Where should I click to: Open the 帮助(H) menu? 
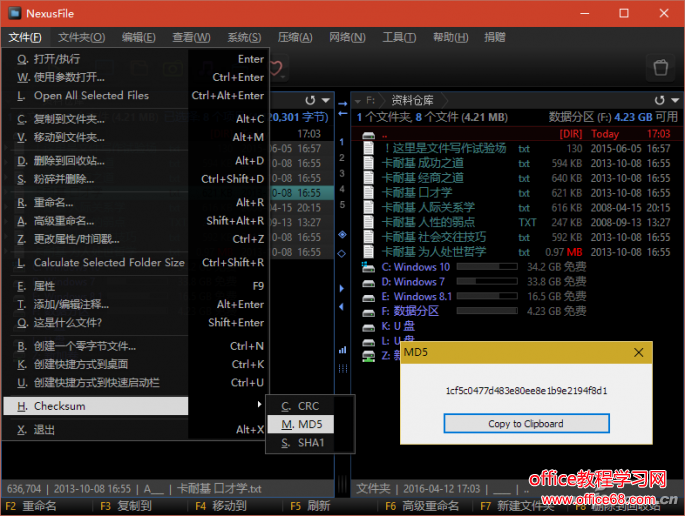click(450, 38)
